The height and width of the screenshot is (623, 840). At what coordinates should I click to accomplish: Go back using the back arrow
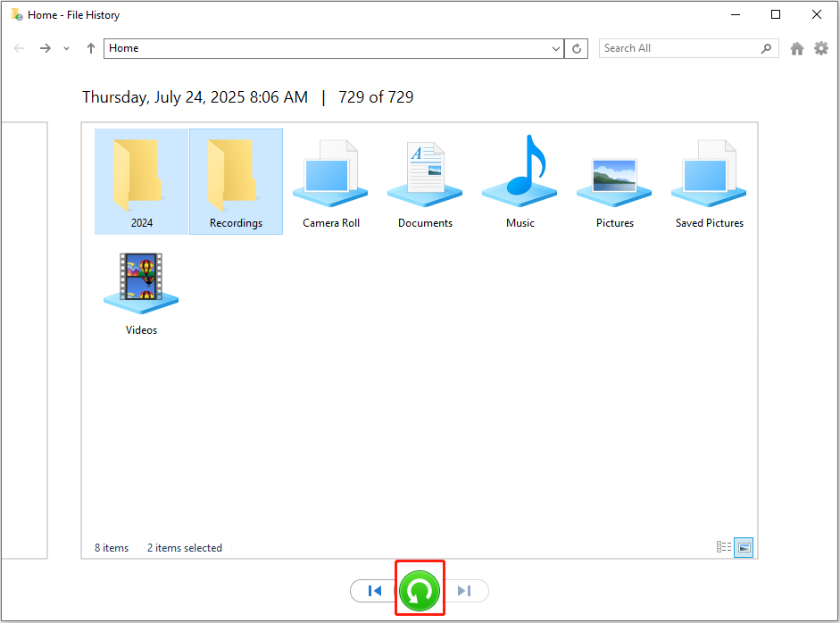(19, 48)
